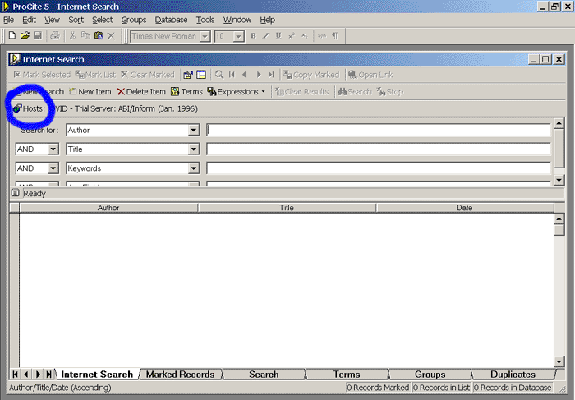This screenshot has width=575, height=400.
Task: Copy using the toolbar Copy icon
Action: [85, 36]
